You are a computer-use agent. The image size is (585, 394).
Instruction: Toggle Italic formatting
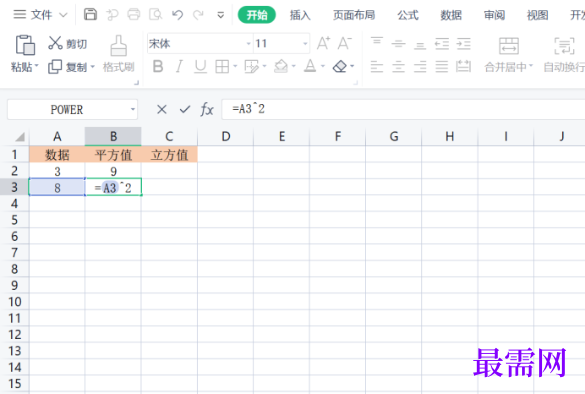(179, 66)
